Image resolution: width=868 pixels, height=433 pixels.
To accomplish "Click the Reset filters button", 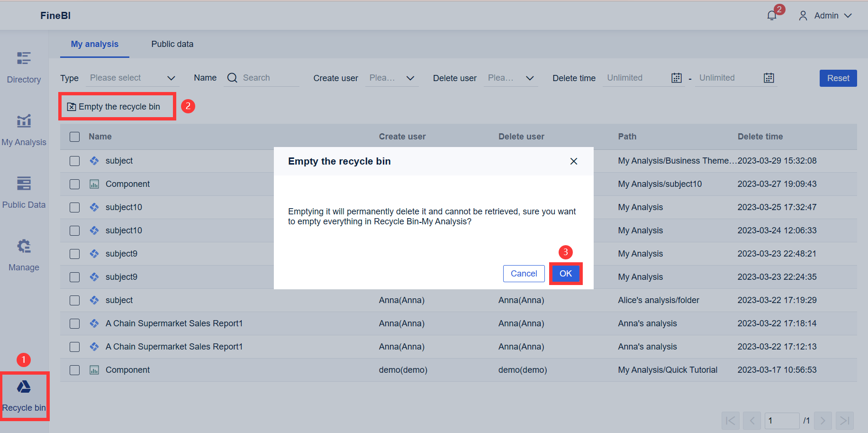I will tap(838, 78).
